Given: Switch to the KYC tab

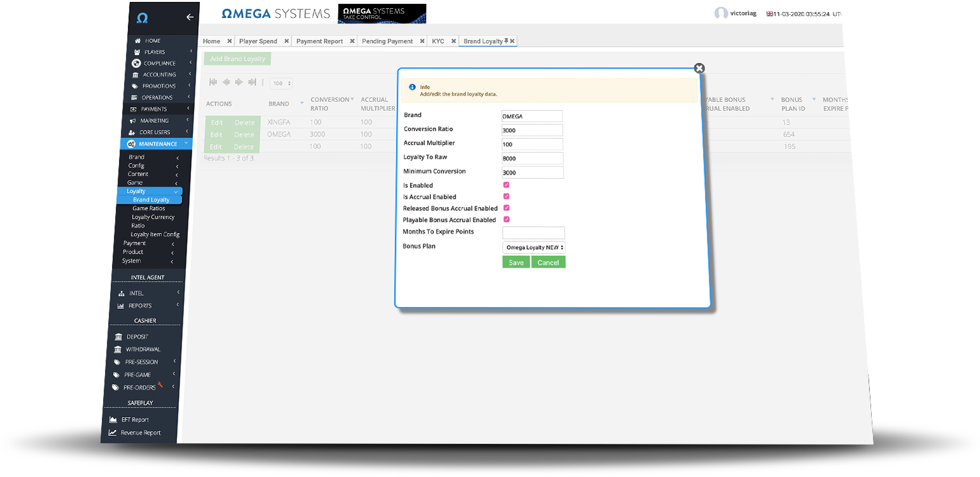Looking at the screenshot, I should pos(438,41).
